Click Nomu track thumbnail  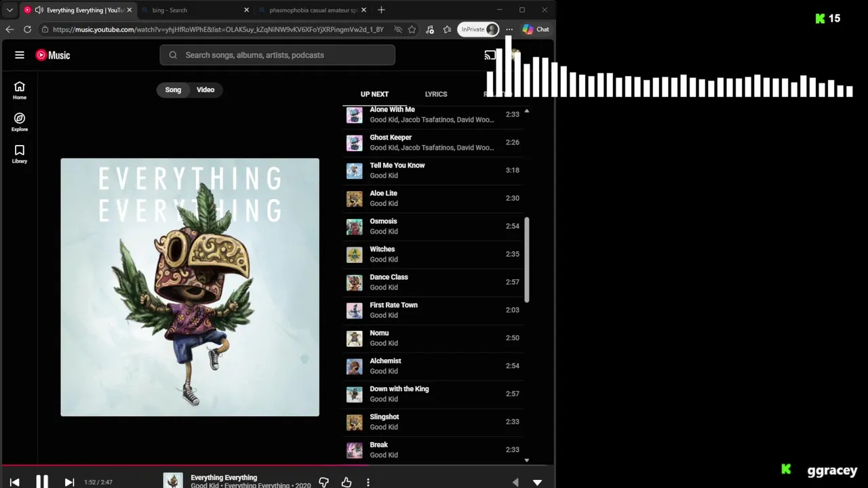(355, 338)
